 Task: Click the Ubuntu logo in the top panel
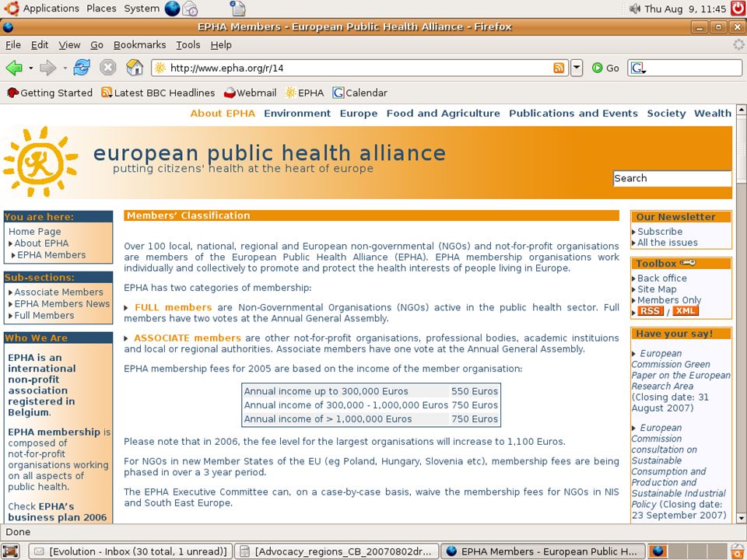(11, 8)
